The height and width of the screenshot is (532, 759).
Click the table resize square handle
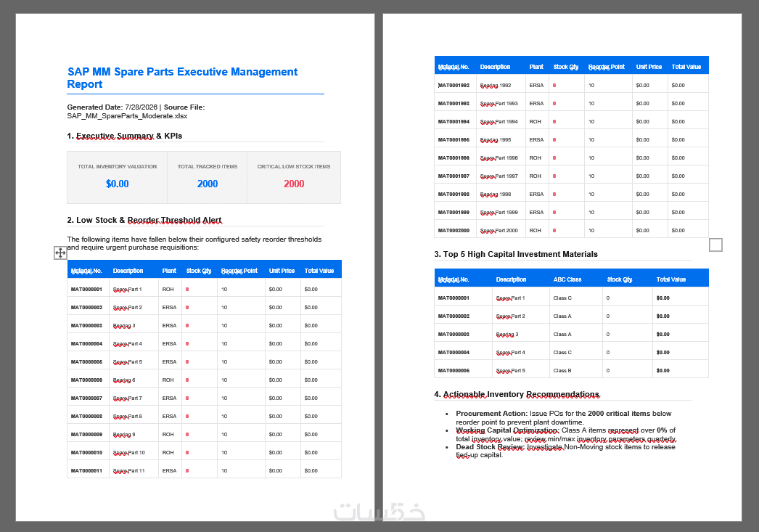coord(715,245)
